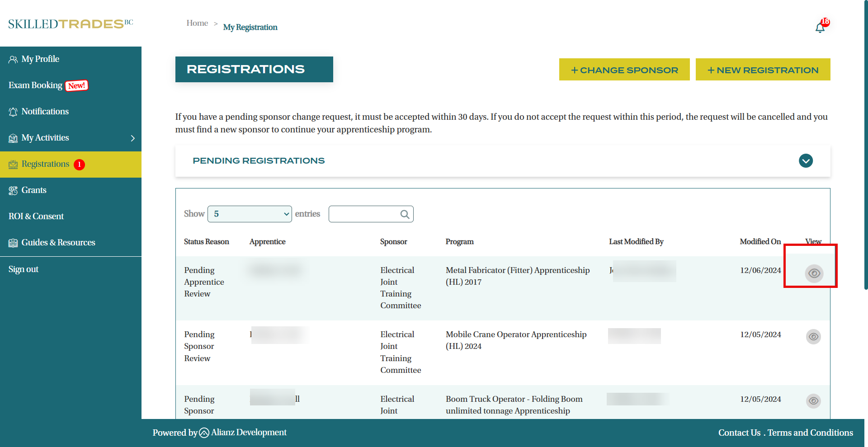The width and height of the screenshot is (868, 447).
Task: Click the SkilledTrades BC logo
Action: tap(71, 24)
